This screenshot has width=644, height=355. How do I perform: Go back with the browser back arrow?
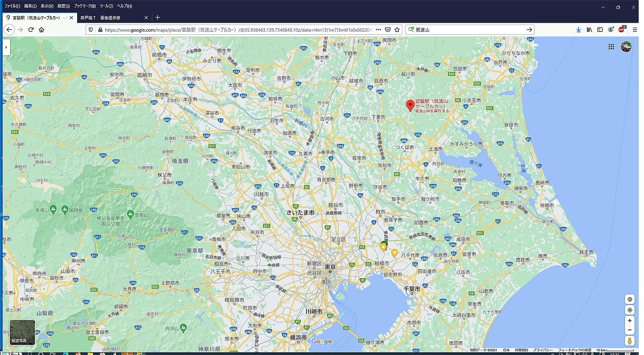(9, 30)
